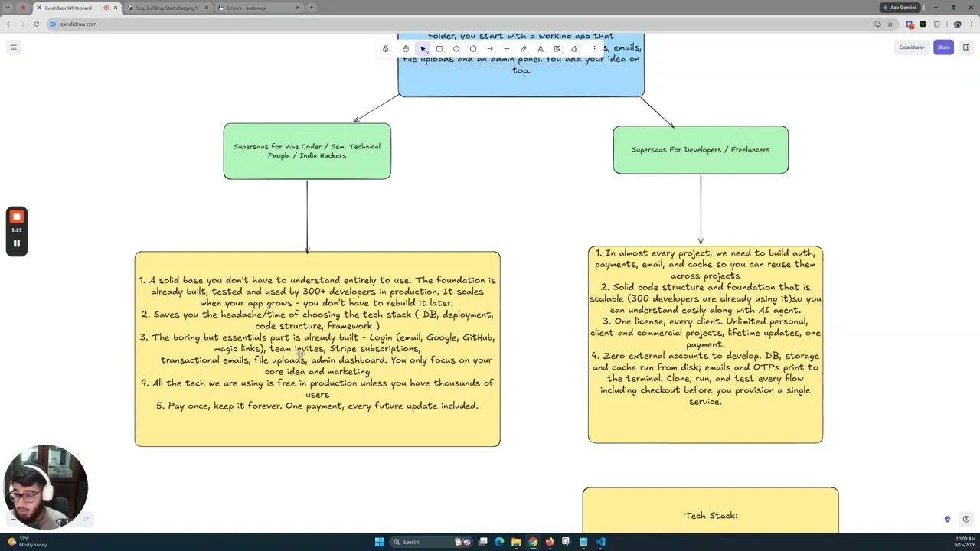Stop the screen recording
980x551 pixels.
click(x=16, y=217)
